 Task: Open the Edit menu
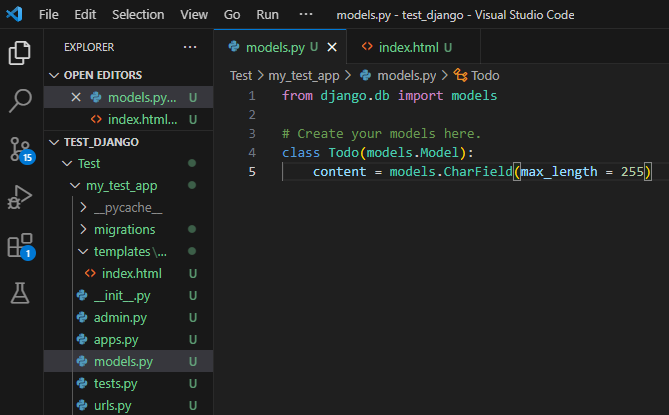click(85, 15)
